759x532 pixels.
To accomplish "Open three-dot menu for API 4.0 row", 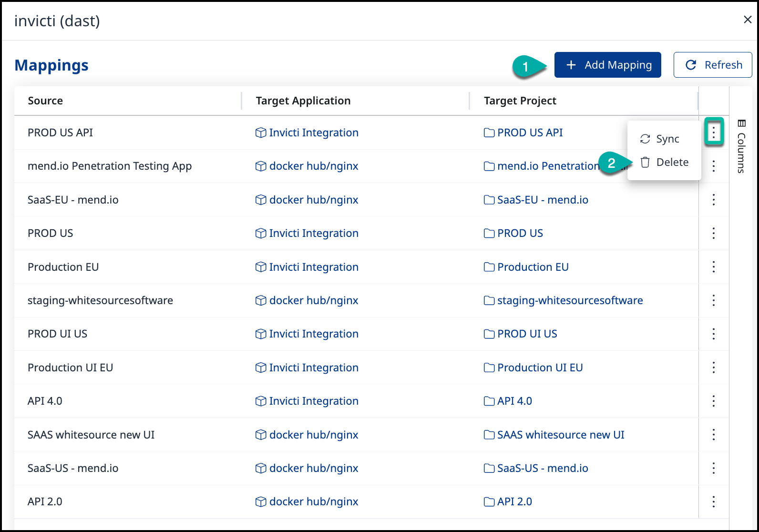I will tap(713, 401).
